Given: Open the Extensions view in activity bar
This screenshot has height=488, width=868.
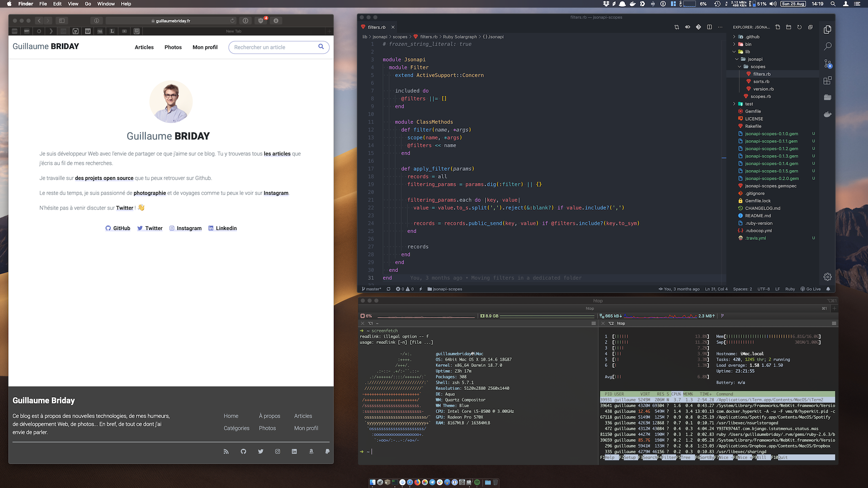Looking at the screenshot, I should [827, 80].
